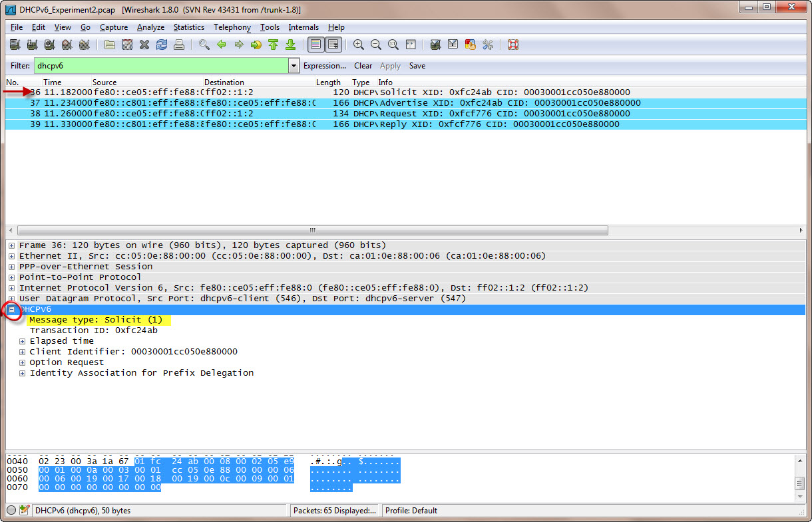Click the Expression... filter button
Viewport: 812px width, 522px height.
[324, 66]
